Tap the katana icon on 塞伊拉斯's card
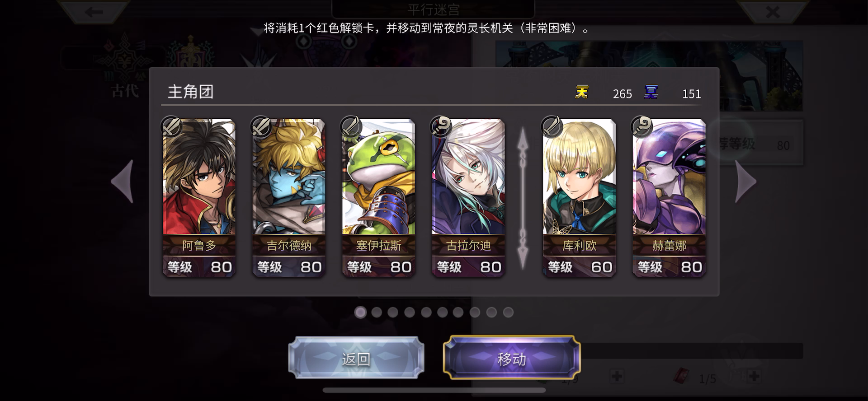The height and width of the screenshot is (401, 868). pos(351,126)
